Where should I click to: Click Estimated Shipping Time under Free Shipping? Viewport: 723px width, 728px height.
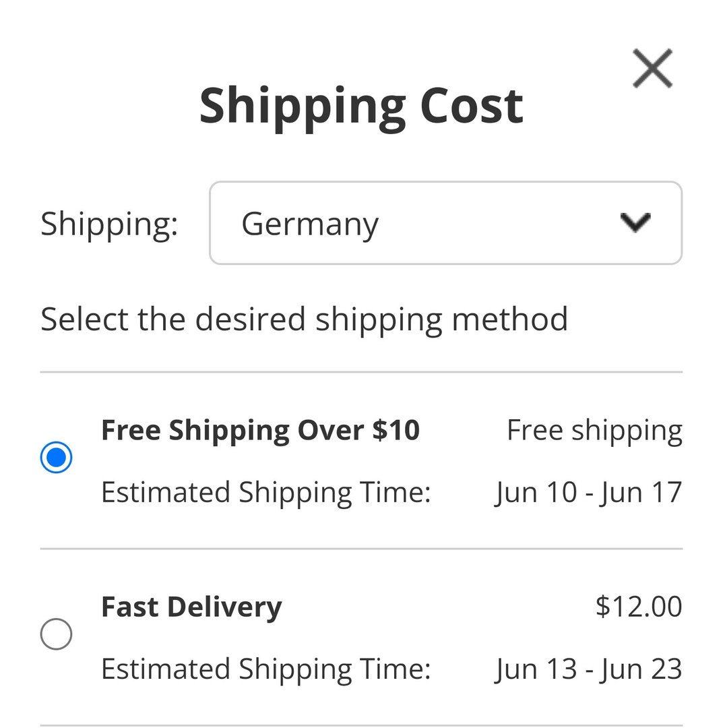[x=265, y=492]
